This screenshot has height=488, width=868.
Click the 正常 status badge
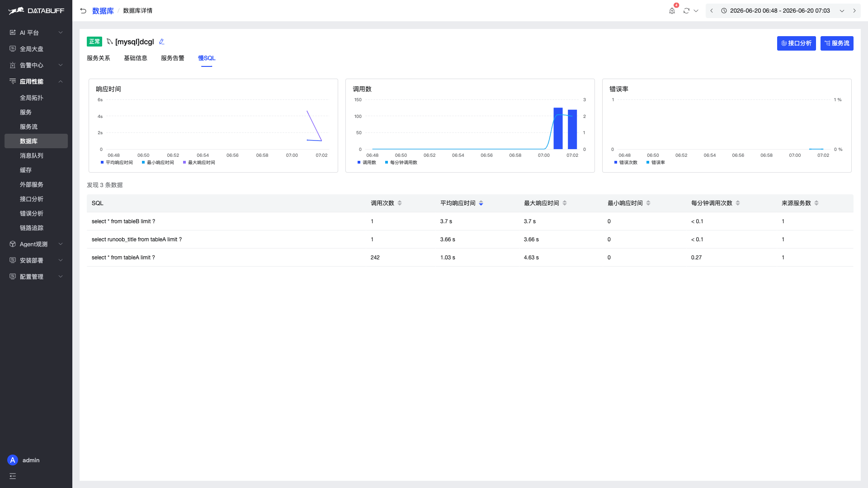coord(94,42)
